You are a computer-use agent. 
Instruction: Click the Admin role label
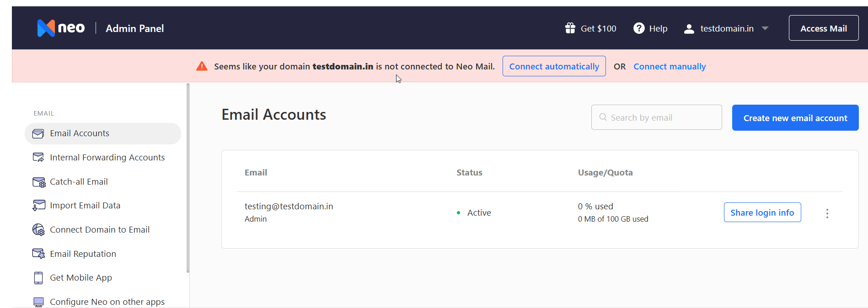click(256, 219)
